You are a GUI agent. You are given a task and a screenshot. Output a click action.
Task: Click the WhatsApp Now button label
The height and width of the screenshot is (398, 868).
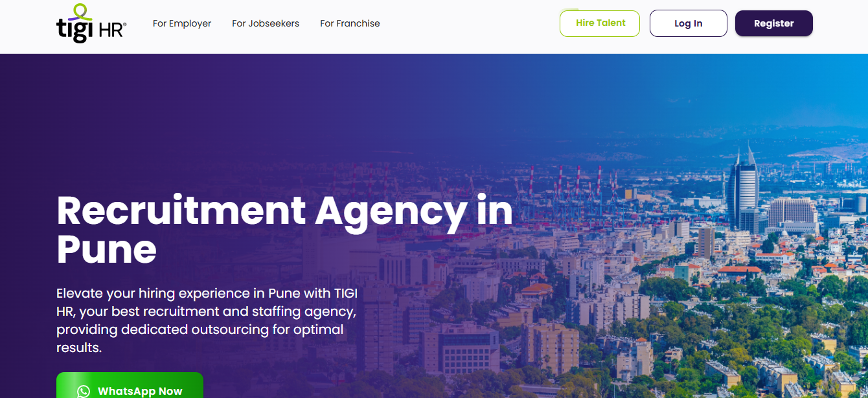pos(140,391)
